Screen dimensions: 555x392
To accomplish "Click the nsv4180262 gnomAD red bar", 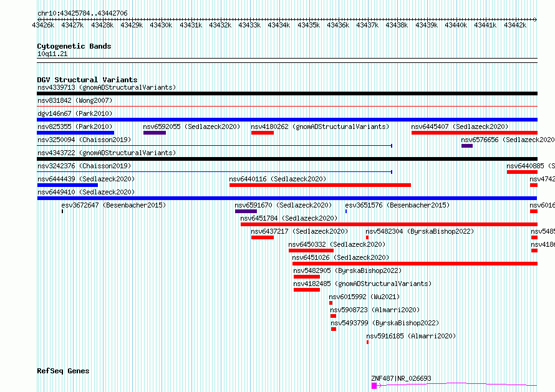I will 263,133.
